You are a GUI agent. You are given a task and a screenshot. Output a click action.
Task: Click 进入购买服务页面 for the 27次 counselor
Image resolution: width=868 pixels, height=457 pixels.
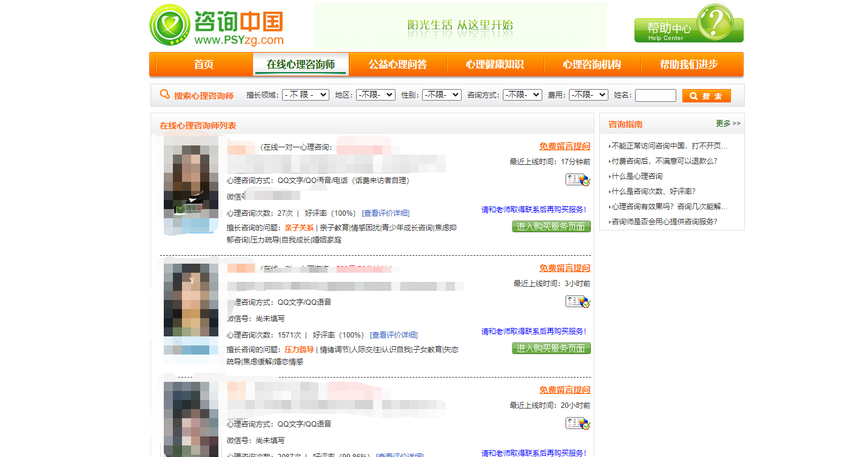pyautogui.click(x=551, y=227)
